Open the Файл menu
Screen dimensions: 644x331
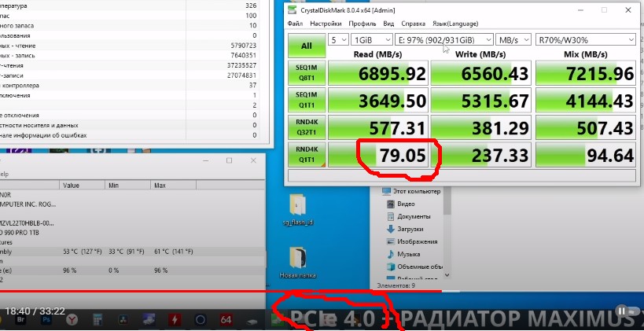pyautogui.click(x=296, y=24)
